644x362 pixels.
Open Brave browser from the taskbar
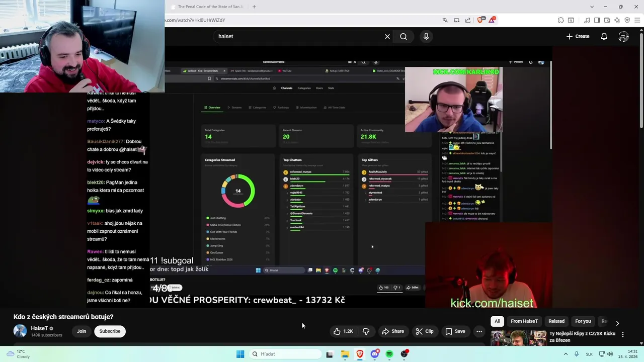pos(360,354)
